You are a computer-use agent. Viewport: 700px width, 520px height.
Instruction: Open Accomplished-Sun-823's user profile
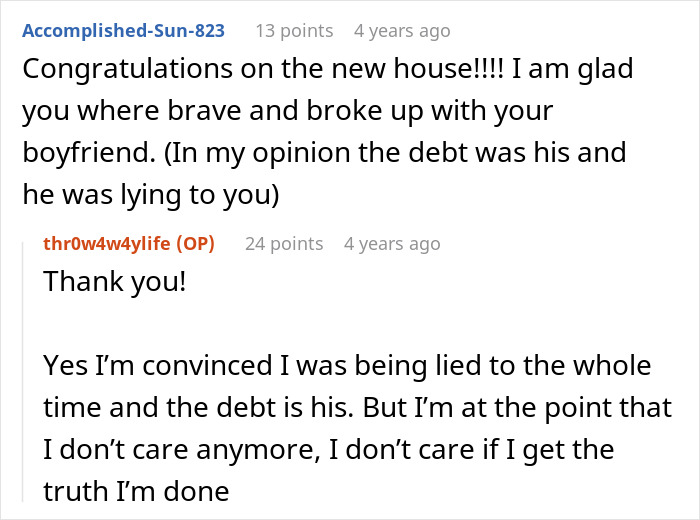click(x=123, y=31)
